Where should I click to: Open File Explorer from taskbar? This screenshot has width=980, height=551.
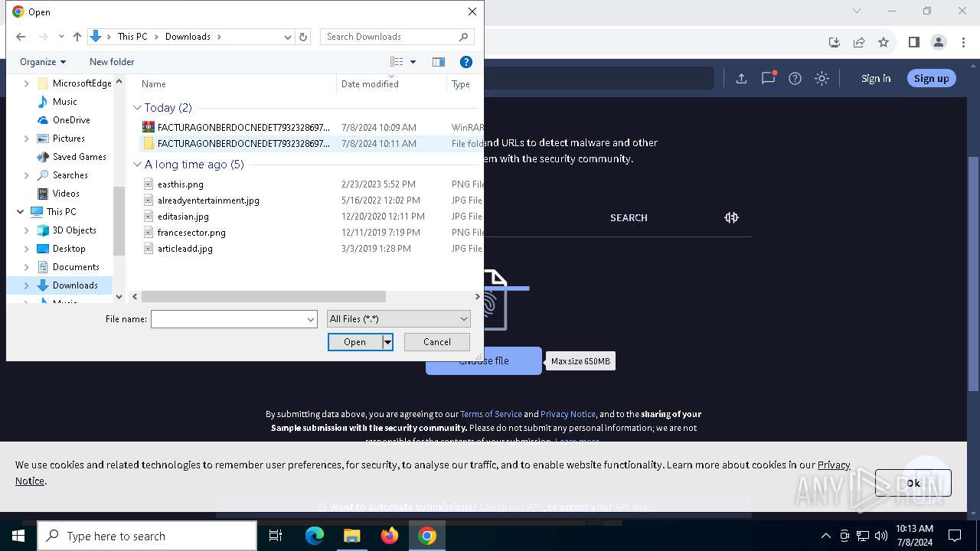(x=351, y=536)
